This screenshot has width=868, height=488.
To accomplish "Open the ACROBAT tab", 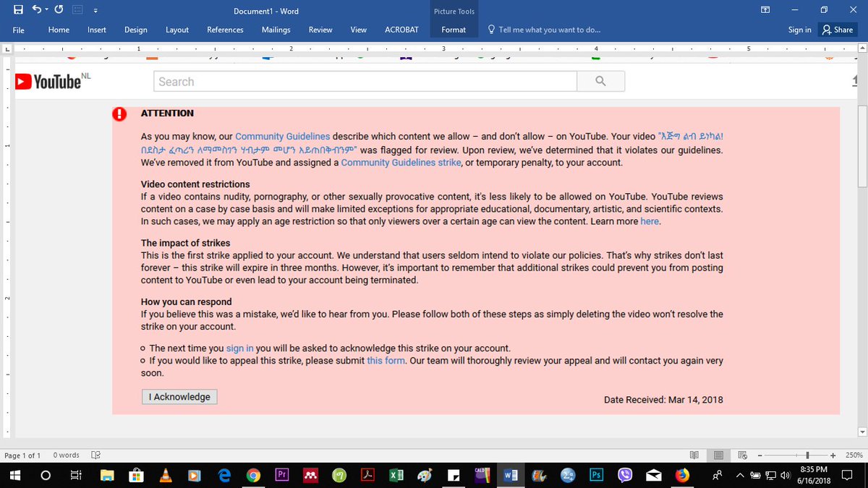I will coord(401,30).
